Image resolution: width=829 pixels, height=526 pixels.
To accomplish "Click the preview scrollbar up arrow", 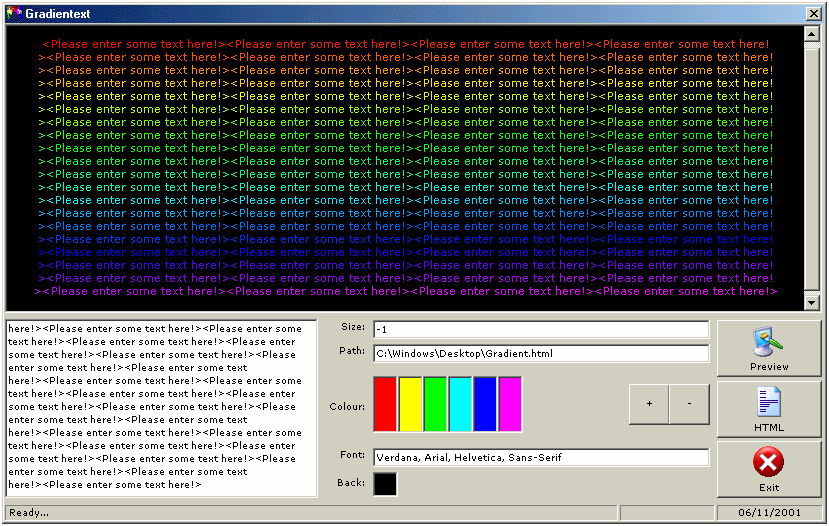I will 812,33.
